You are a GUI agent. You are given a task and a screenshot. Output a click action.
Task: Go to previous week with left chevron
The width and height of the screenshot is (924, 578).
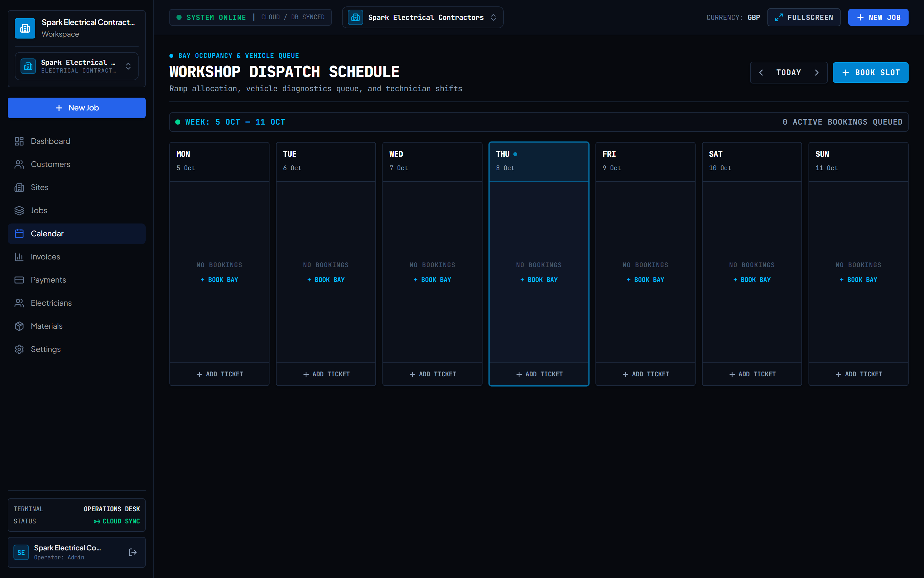pos(761,73)
